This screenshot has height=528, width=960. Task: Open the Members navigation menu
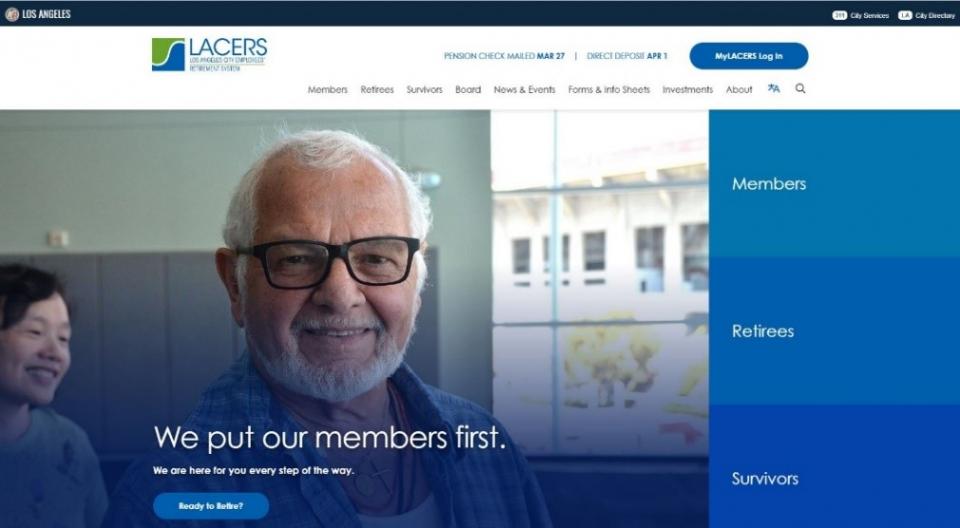328,89
